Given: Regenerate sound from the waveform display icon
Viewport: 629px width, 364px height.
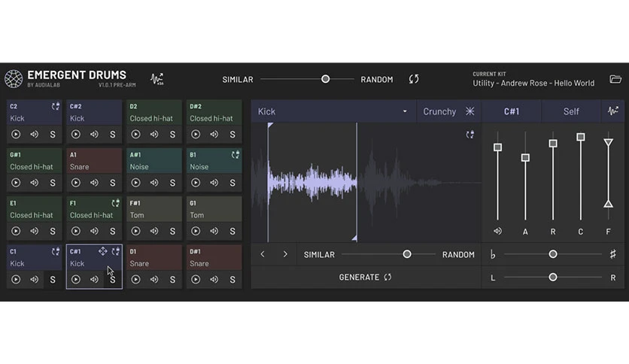Looking at the screenshot, I should coord(469,135).
